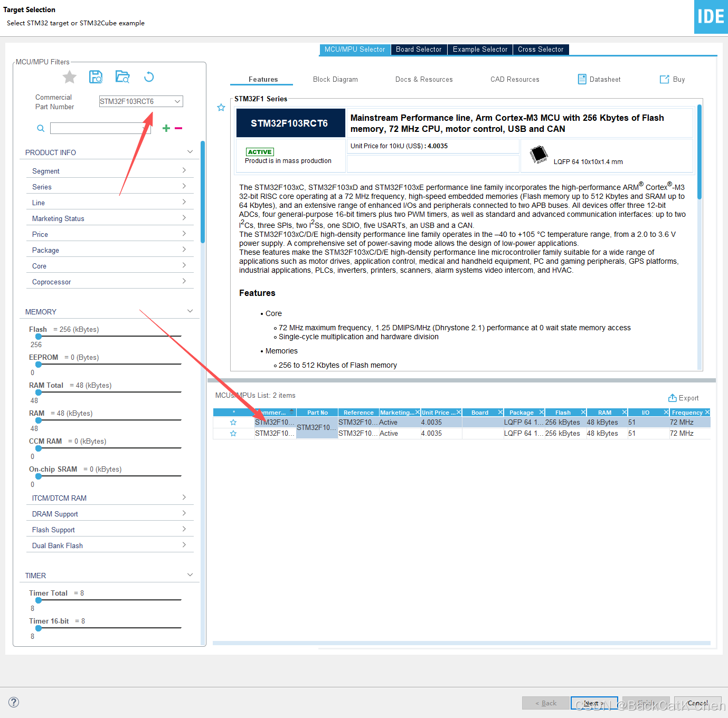Click the magnifier search icon in filters
Screen dimensions: 728x718
pos(41,128)
